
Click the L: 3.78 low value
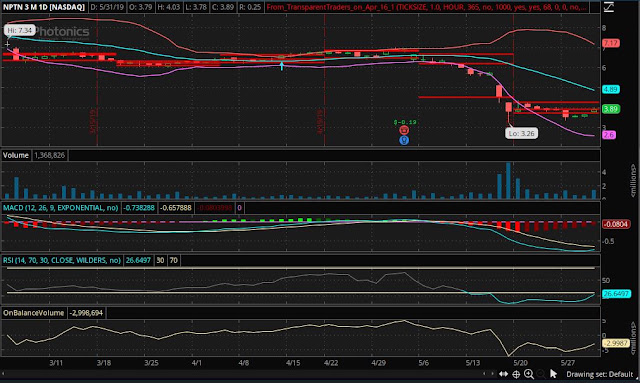pos(195,7)
